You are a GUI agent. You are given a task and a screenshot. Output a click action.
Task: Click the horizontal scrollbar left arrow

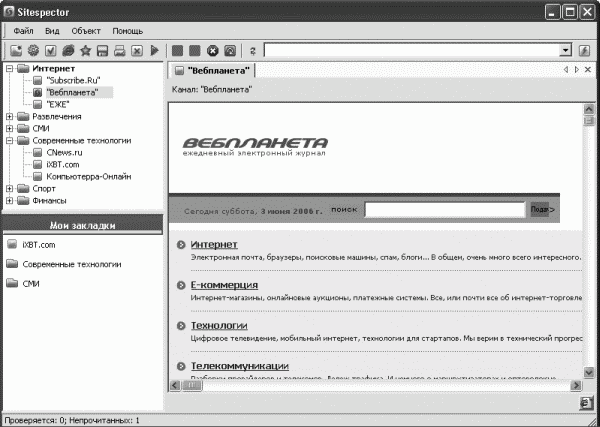click(175, 385)
